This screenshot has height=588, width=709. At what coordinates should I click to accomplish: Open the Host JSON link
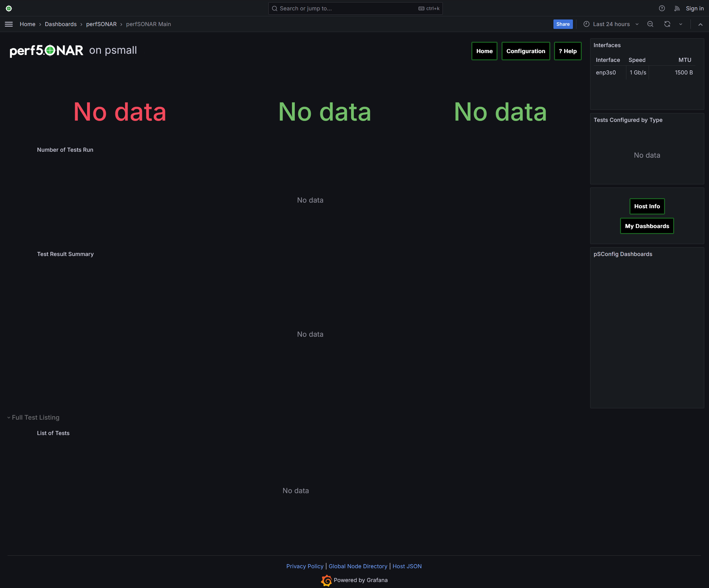click(407, 566)
